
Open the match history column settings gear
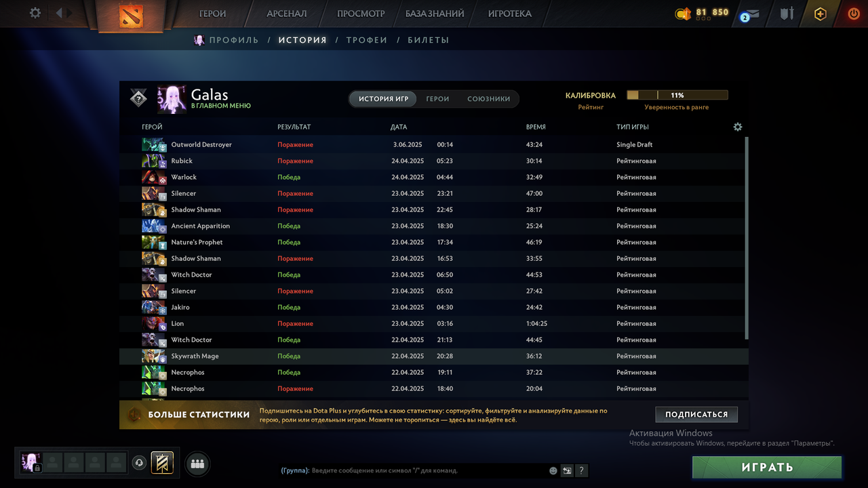click(738, 127)
